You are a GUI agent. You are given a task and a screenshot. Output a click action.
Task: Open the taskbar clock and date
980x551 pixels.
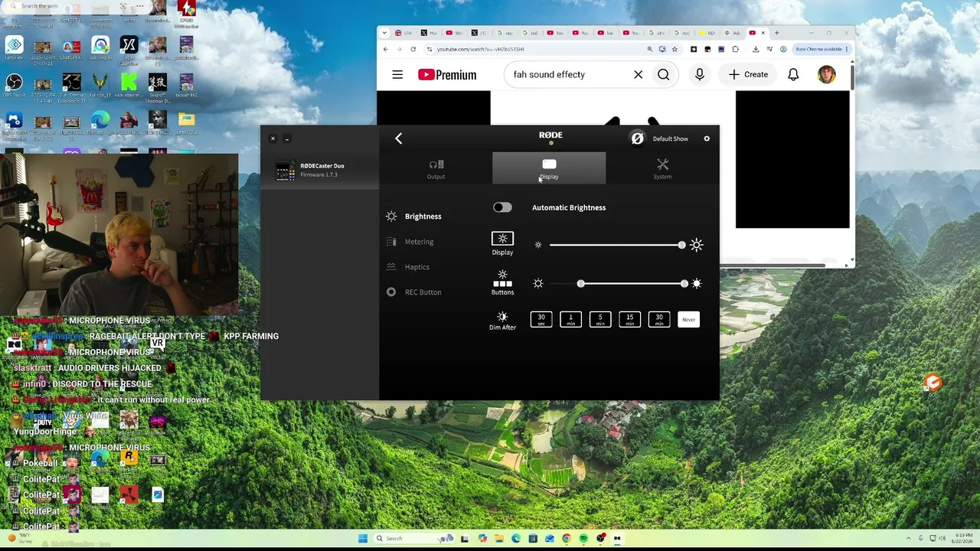962,538
